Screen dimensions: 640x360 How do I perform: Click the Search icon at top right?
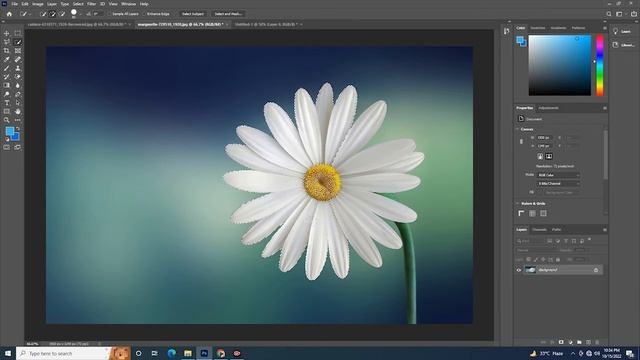coord(609,14)
